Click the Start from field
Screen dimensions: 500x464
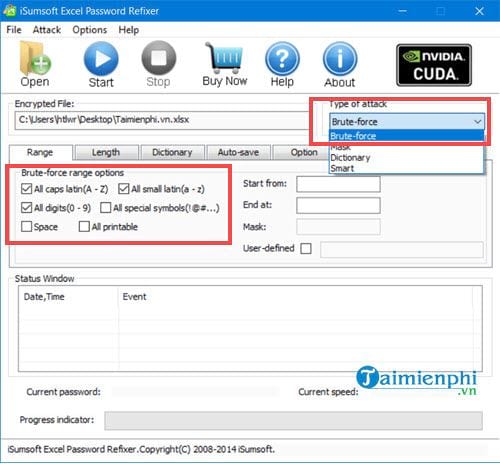coord(338,184)
